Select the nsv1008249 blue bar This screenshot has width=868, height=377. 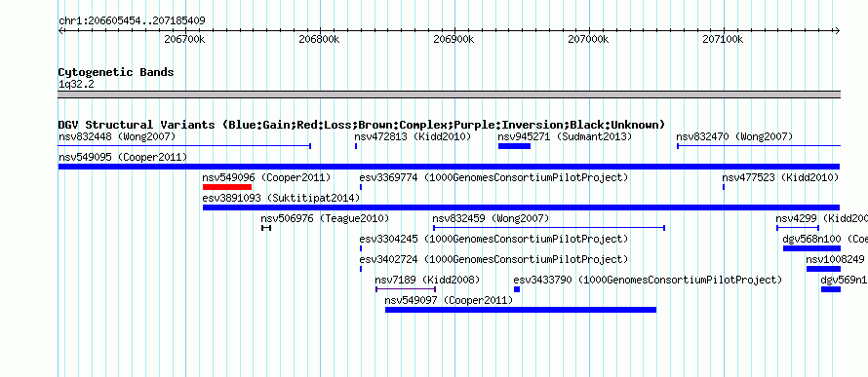(823, 269)
